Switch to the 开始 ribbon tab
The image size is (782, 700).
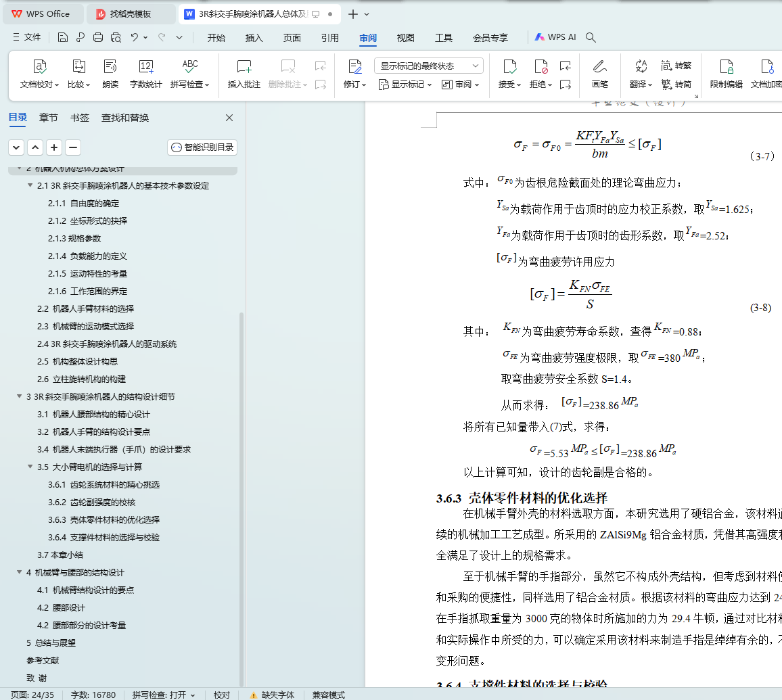click(x=216, y=38)
